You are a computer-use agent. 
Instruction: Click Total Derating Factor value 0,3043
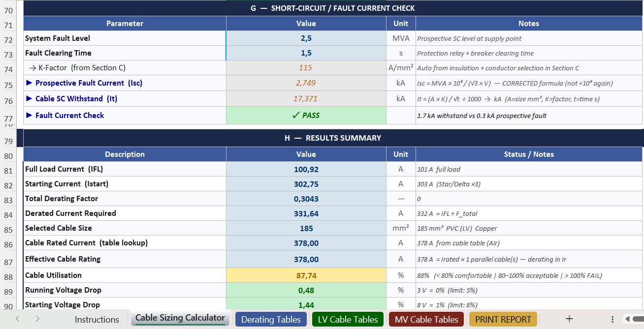click(306, 199)
